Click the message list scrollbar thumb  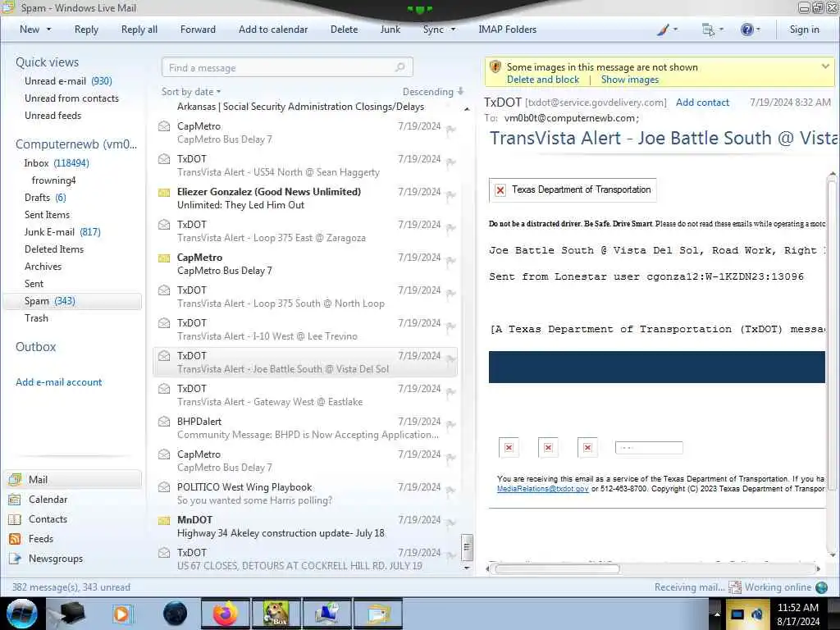467,546
